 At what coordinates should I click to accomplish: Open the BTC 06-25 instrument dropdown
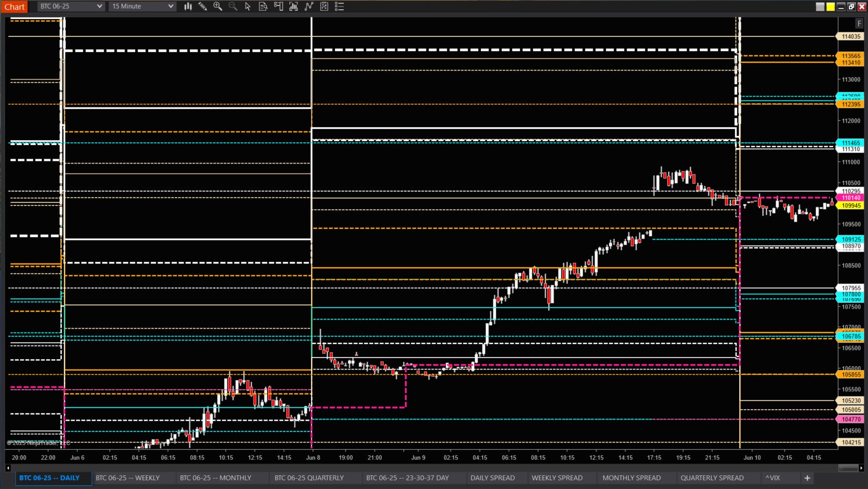coord(71,7)
